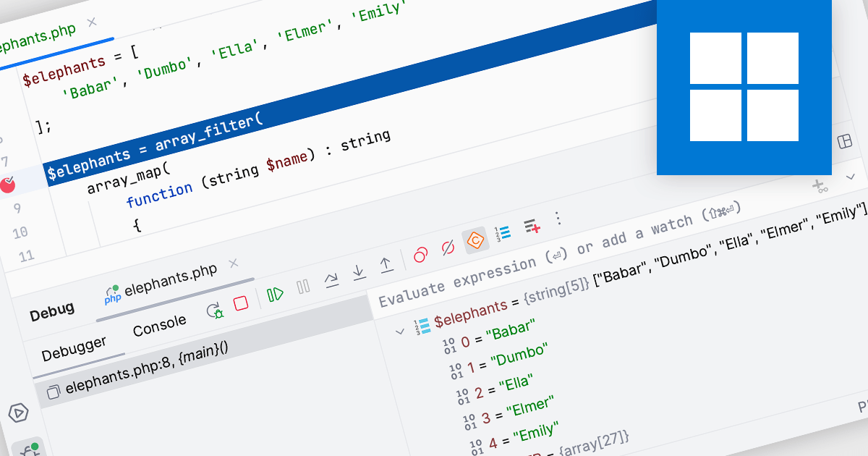
Task: Click the Pause Program icon
Action: tap(303, 287)
